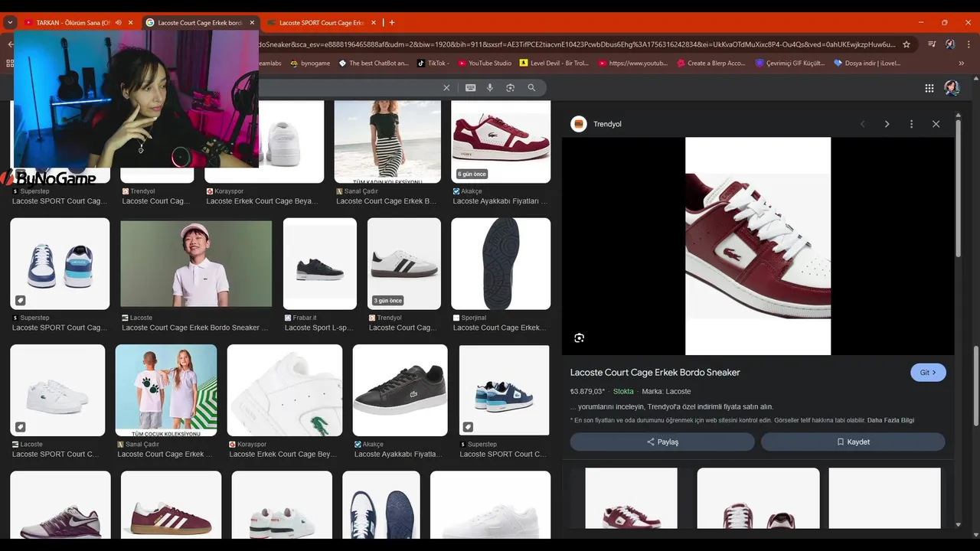
Task: Open the Frabar.it black sneaker thumbnail
Action: tap(320, 264)
